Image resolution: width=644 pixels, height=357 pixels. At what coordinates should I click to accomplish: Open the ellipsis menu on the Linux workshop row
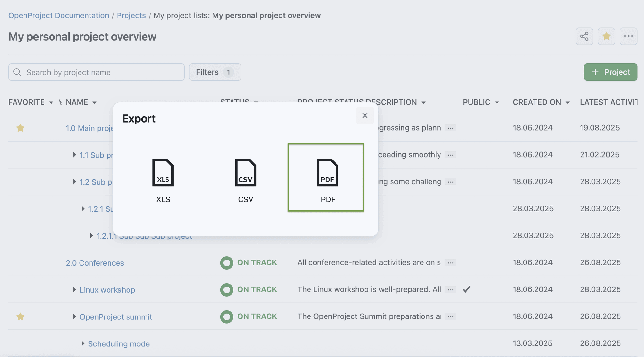click(450, 289)
